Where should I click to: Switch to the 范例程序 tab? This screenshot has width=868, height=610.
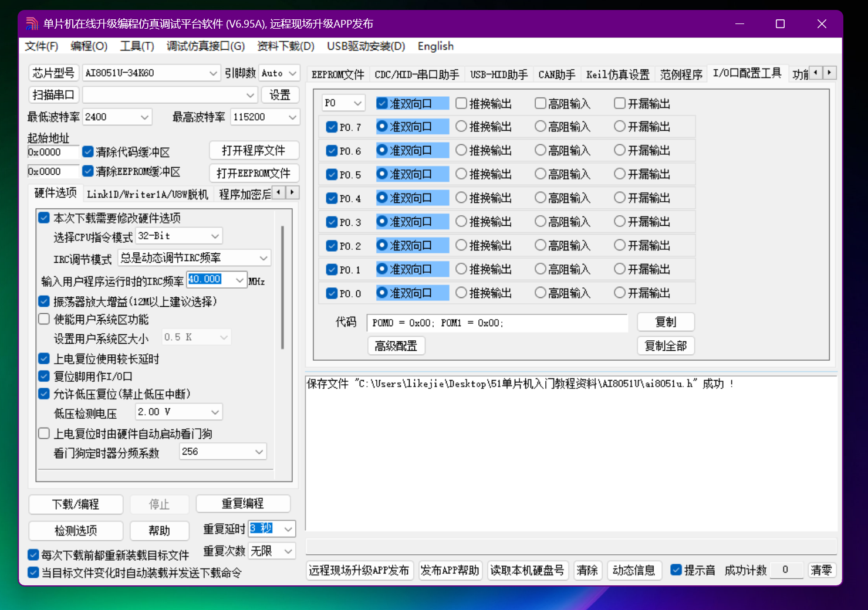(x=681, y=74)
